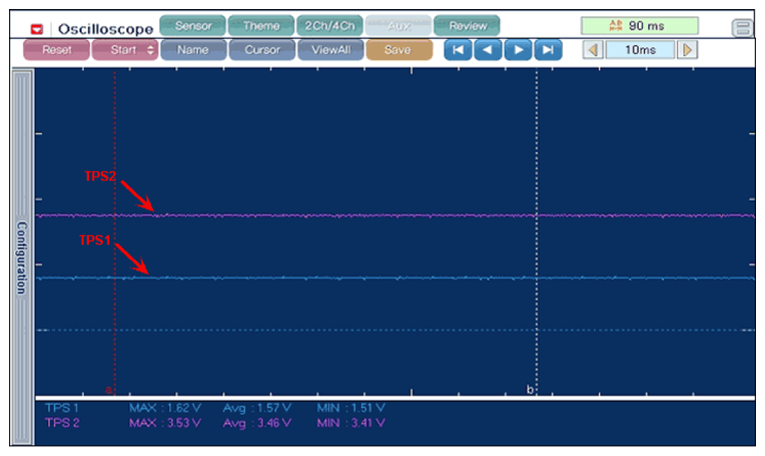Open the Sensor settings
Screen dimensions: 765x456
click(193, 26)
